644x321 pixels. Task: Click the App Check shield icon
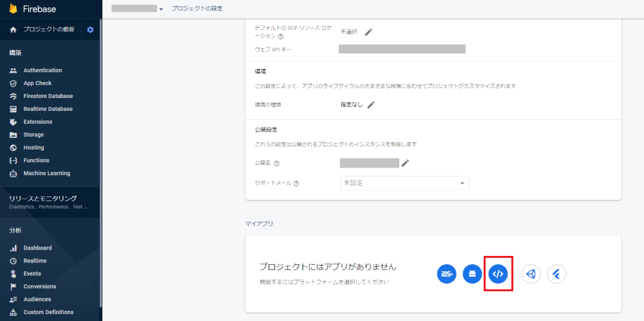[13, 83]
